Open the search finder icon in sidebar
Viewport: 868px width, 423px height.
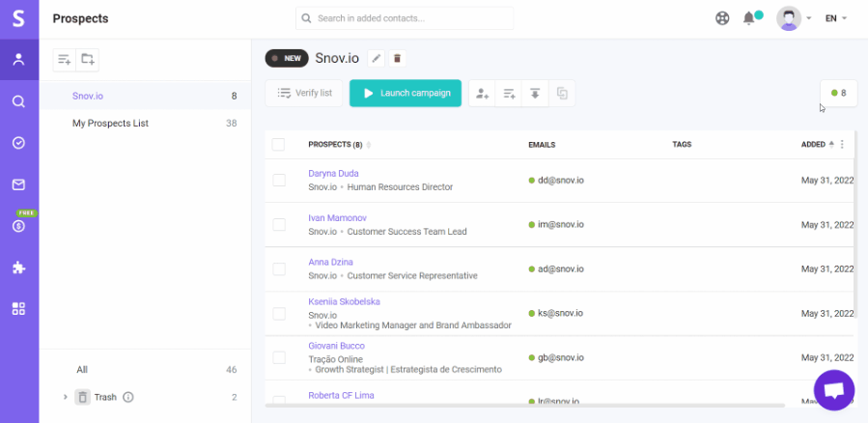click(18, 101)
